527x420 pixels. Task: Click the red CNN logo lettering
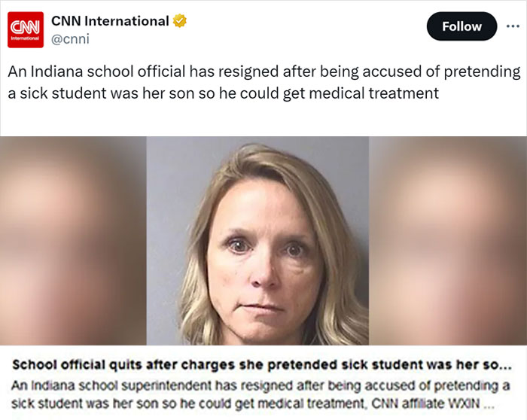click(24, 26)
